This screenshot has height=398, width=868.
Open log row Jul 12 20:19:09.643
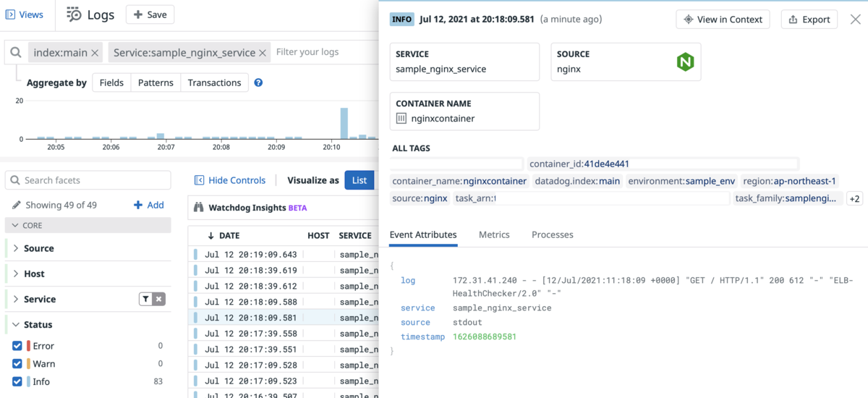pos(284,254)
